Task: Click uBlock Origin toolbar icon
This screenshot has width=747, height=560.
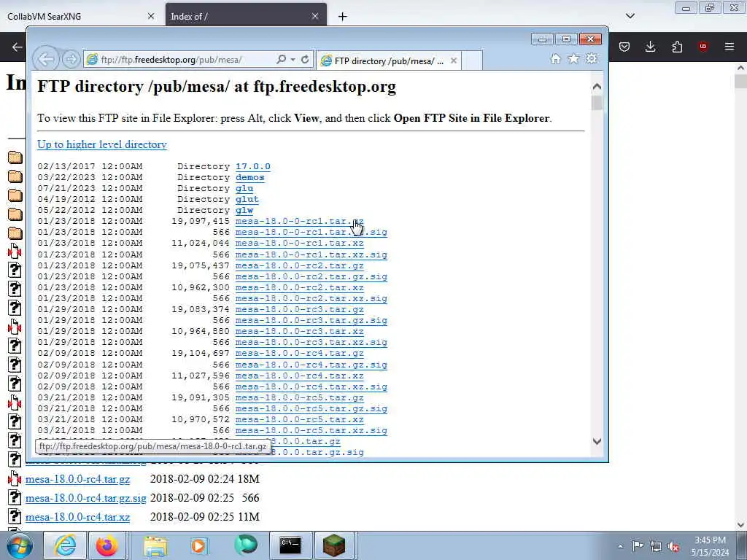Action: [703, 47]
